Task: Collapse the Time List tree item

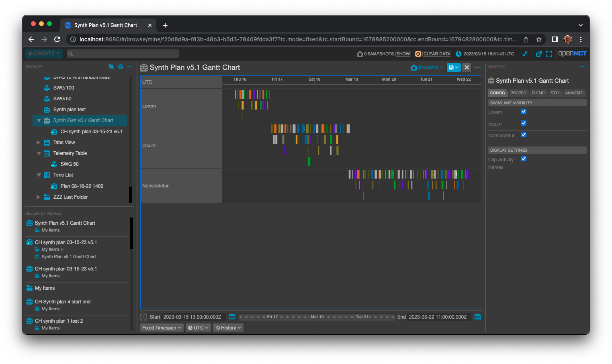Action: pyautogui.click(x=38, y=175)
